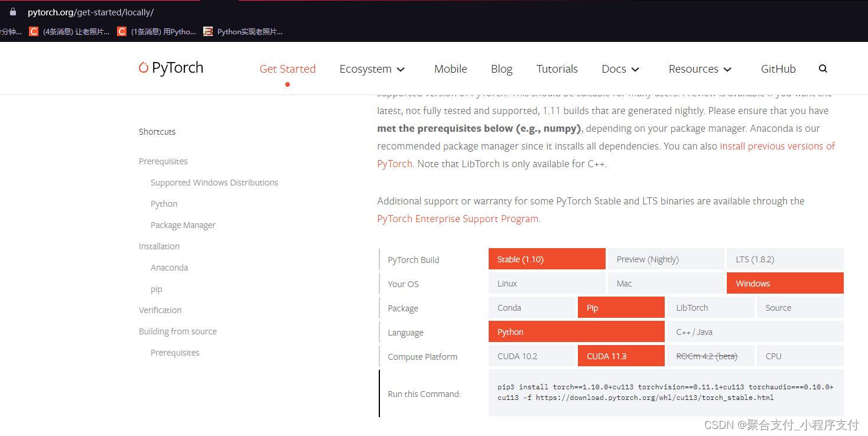The width and height of the screenshot is (868, 436).
Task: Open the site search magnifier icon
Action: pyautogui.click(x=823, y=69)
